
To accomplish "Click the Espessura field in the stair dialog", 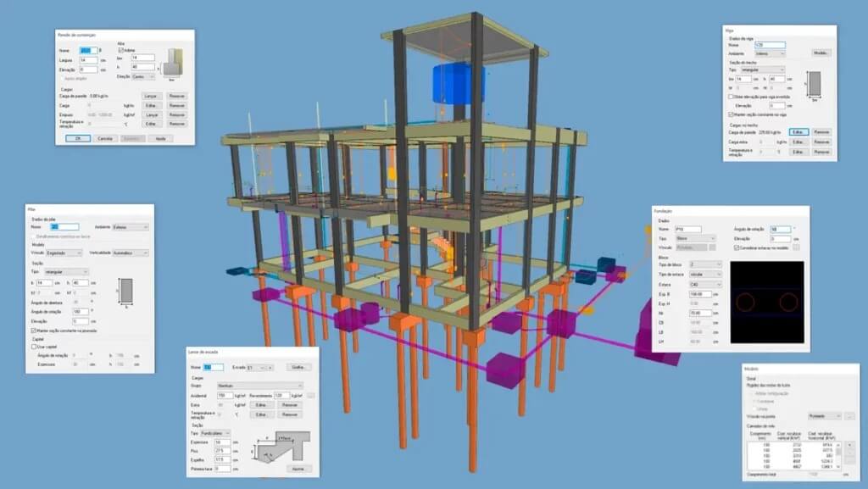I will [223, 442].
